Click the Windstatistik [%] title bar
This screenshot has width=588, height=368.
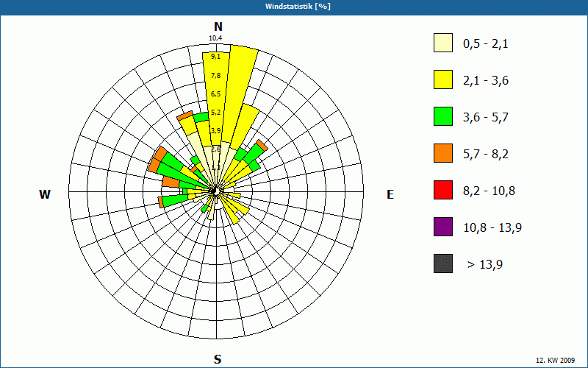294,7
